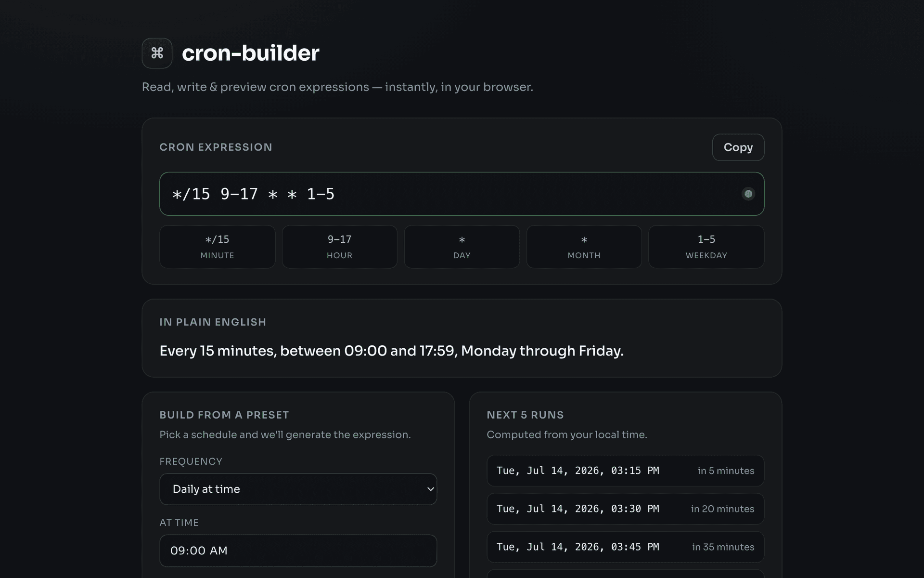Image resolution: width=924 pixels, height=578 pixels.
Task: Click the At Time input 09:00 AM
Action: [x=298, y=551]
